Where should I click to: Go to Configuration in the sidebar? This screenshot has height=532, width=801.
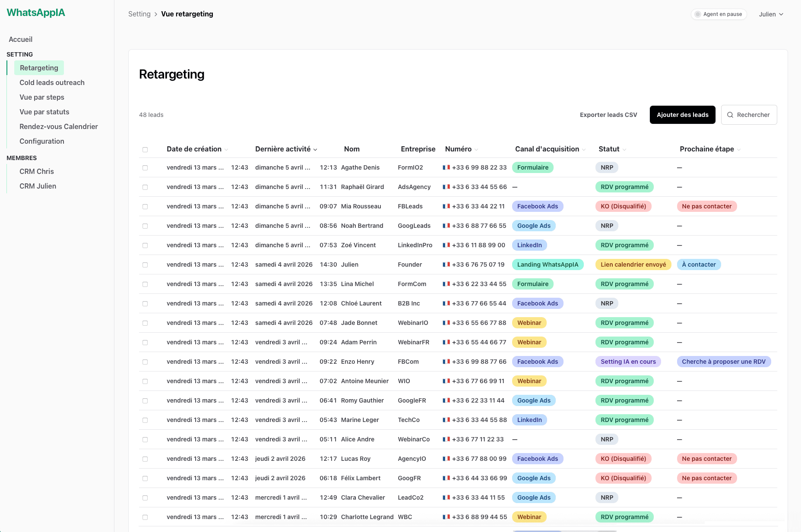(x=41, y=141)
